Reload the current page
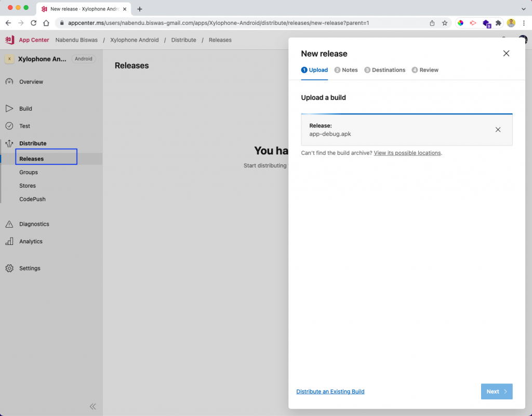This screenshot has width=532, height=416. pos(33,23)
